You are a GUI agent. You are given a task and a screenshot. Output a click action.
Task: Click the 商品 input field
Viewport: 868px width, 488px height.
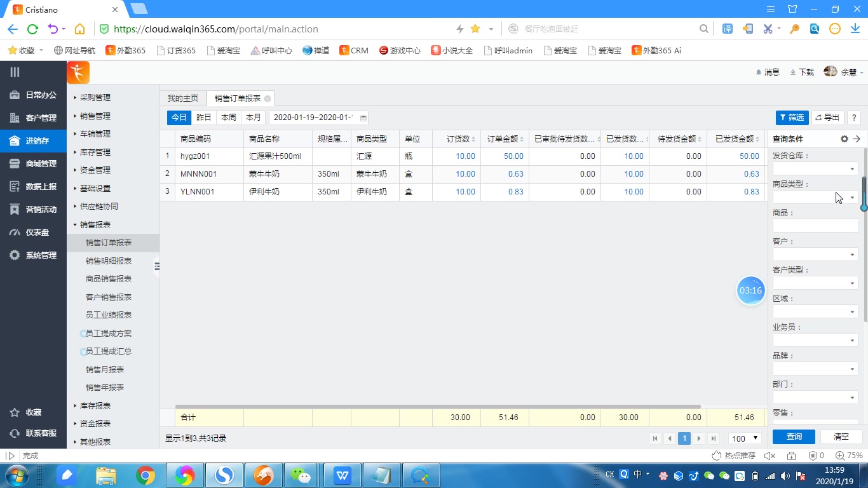click(815, 226)
